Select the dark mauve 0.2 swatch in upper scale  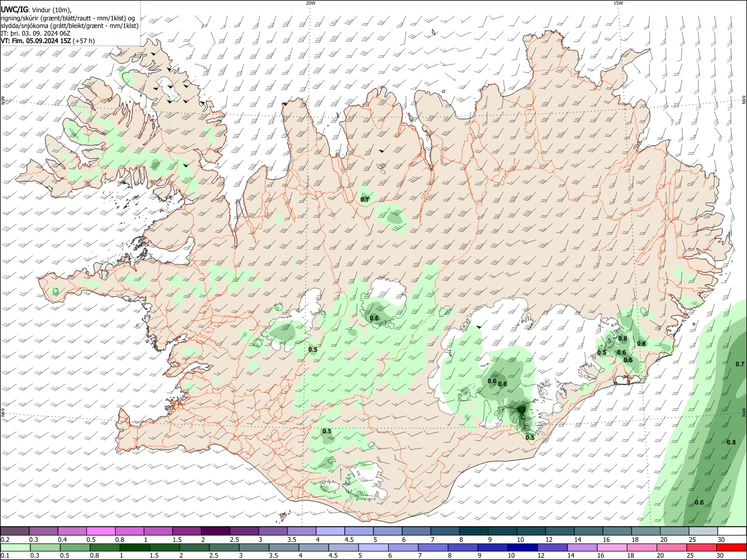pos(14,531)
